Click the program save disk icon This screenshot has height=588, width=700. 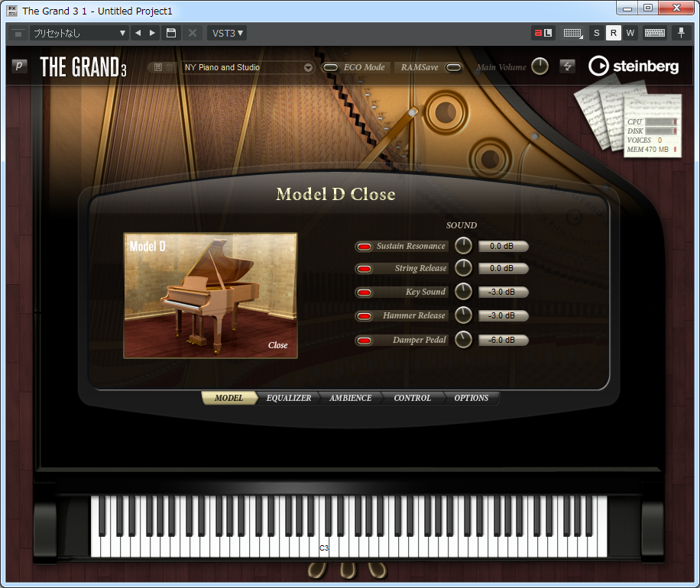click(157, 67)
